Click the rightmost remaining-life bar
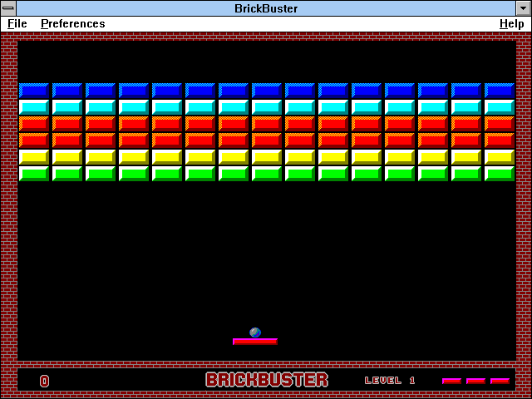The width and height of the screenshot is (532, 399). 500,381
